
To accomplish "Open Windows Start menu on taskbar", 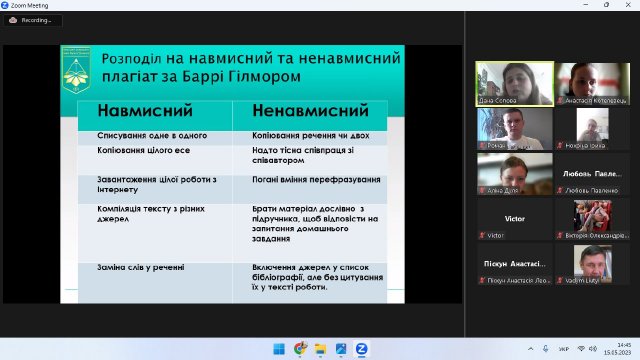I will pyautogui.click(x=279, y=349).
